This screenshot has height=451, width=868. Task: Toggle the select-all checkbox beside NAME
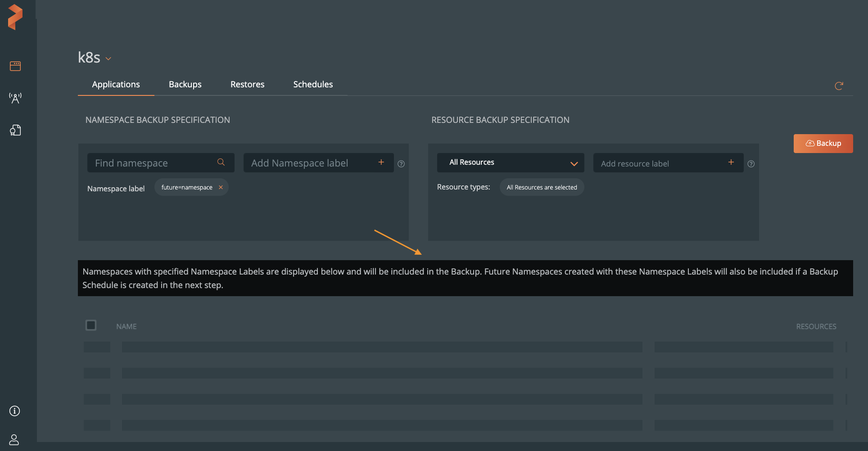click(91, 325)
